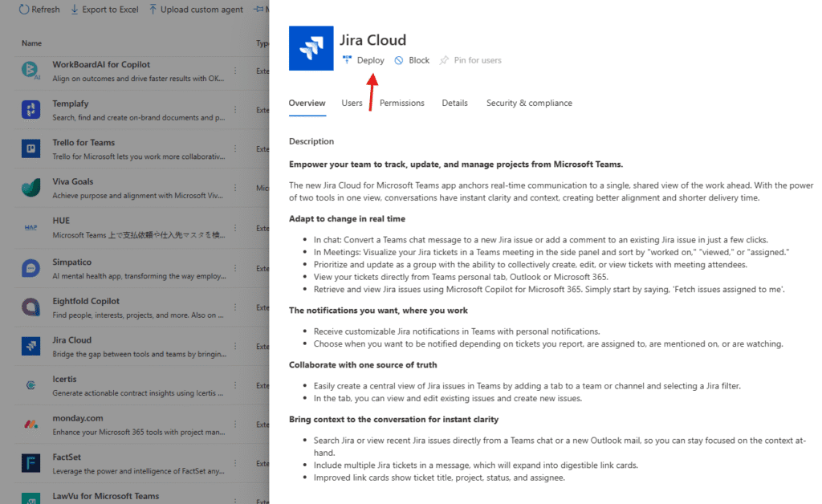Click the Deploy button for Jira Cloud

pyautogui.click(x=364, y=60)
